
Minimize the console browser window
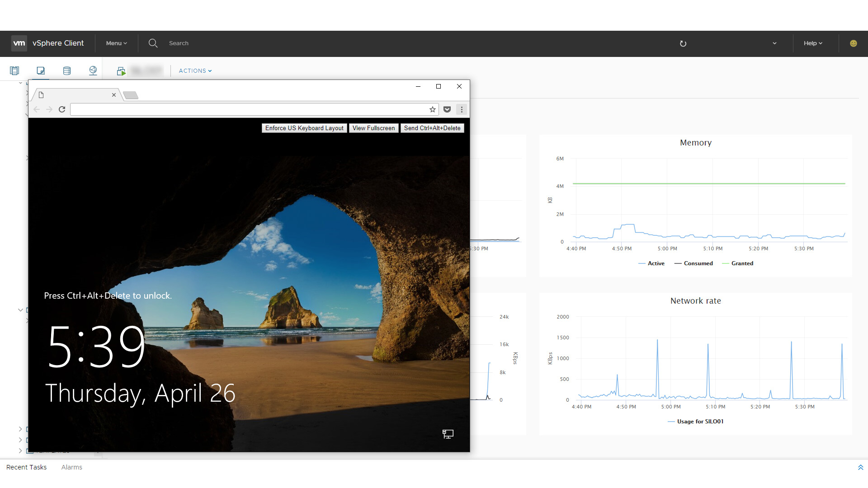click(x=418, y=86)
